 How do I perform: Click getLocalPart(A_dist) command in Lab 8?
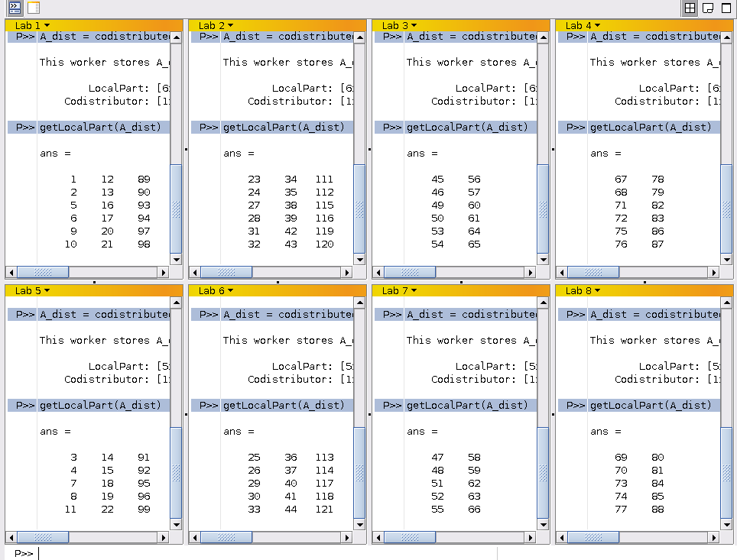[651, 405]
